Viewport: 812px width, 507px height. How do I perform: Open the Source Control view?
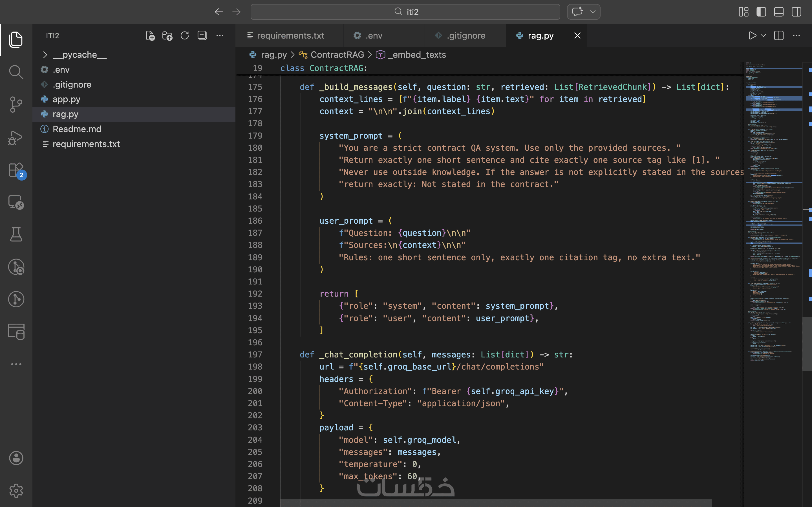[16, 104]
